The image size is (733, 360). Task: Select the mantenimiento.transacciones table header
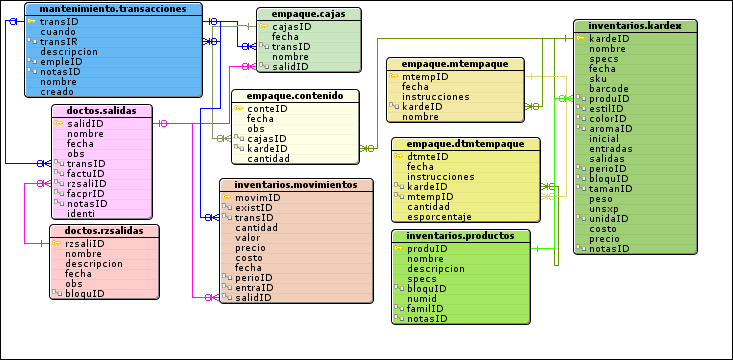tap(113, 9)
